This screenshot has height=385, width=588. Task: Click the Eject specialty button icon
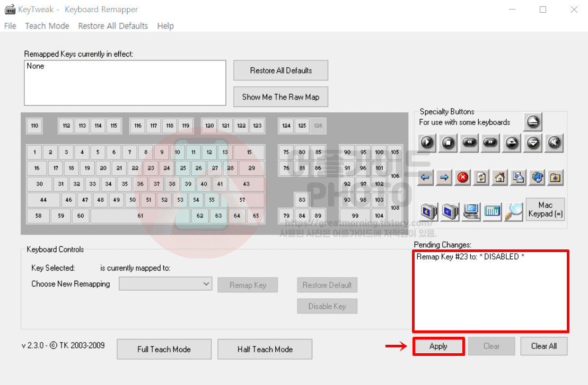point(533,122)
